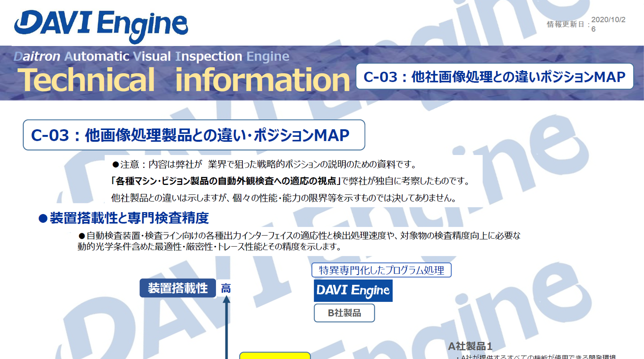The image size is (644, 359).
Task: Click the 情報更新日 date text
Action: (x=586, y=24)
